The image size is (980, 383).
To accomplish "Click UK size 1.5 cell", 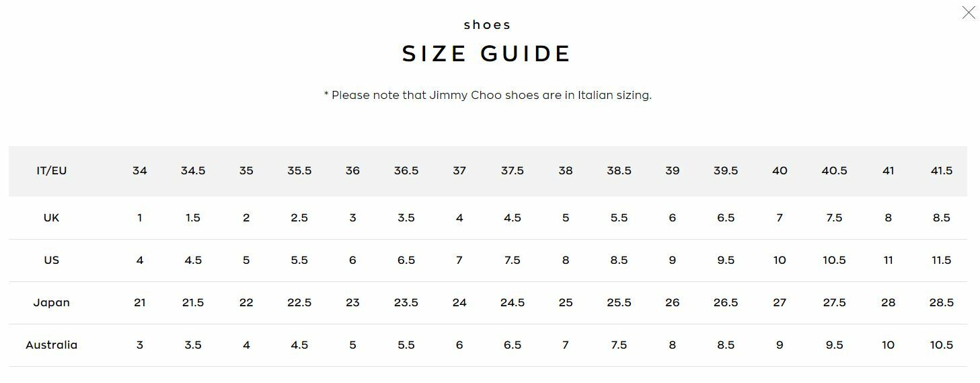I will click(x=193, y=218).
